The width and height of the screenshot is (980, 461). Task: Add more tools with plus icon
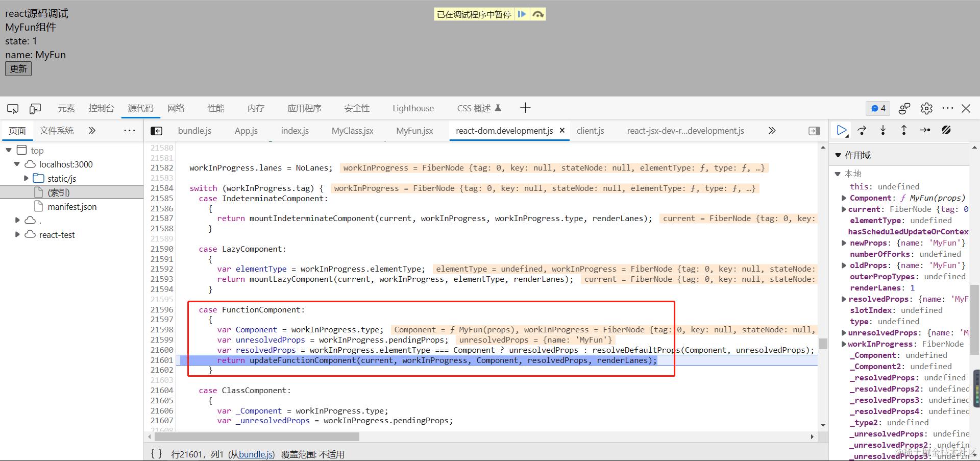click(525, 108)
